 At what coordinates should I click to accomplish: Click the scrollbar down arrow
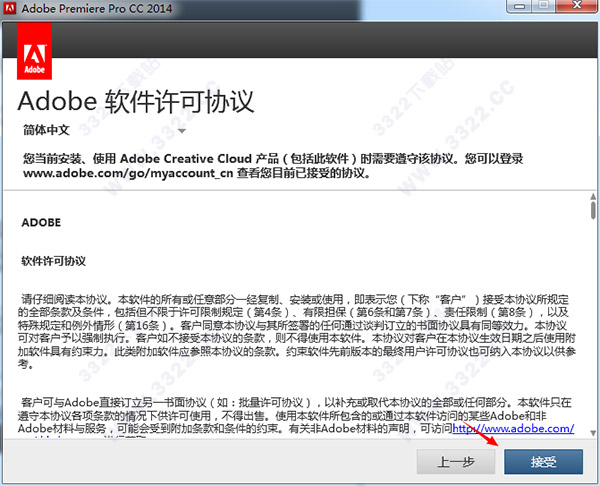(x=593, y=433)
